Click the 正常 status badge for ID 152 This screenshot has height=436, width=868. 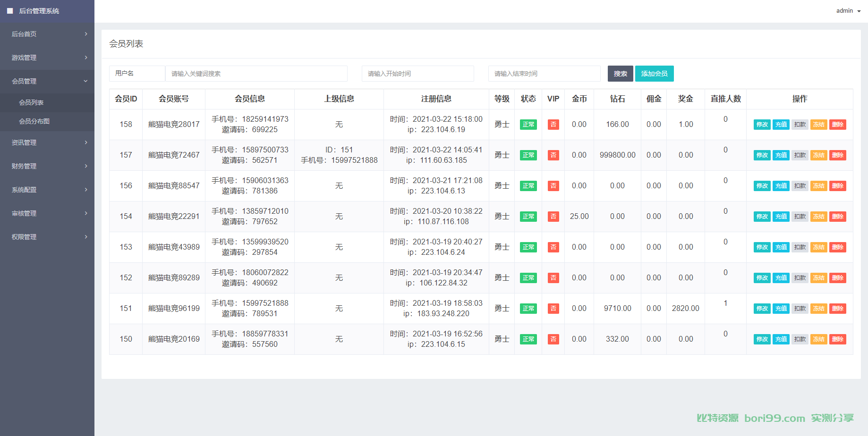click(x=528, y=278)
